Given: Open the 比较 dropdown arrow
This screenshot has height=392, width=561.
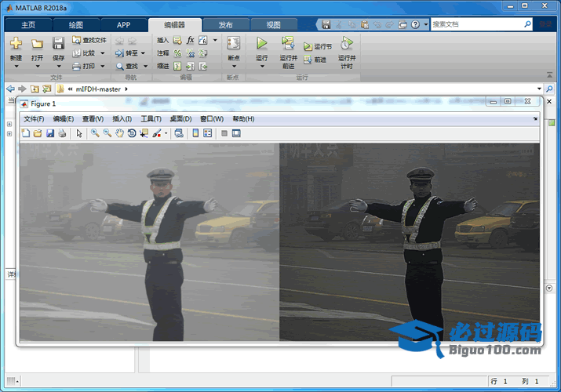Looking at the screenshot, I should click(x=102, y=53).
